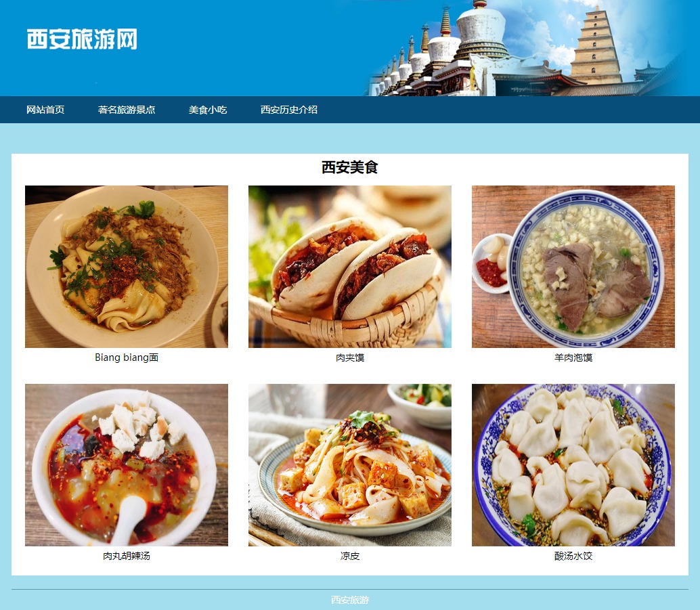This screenshot has height=610, width=700.
Task: Go to 著名旅游景点 page
Action: (127, 110)
